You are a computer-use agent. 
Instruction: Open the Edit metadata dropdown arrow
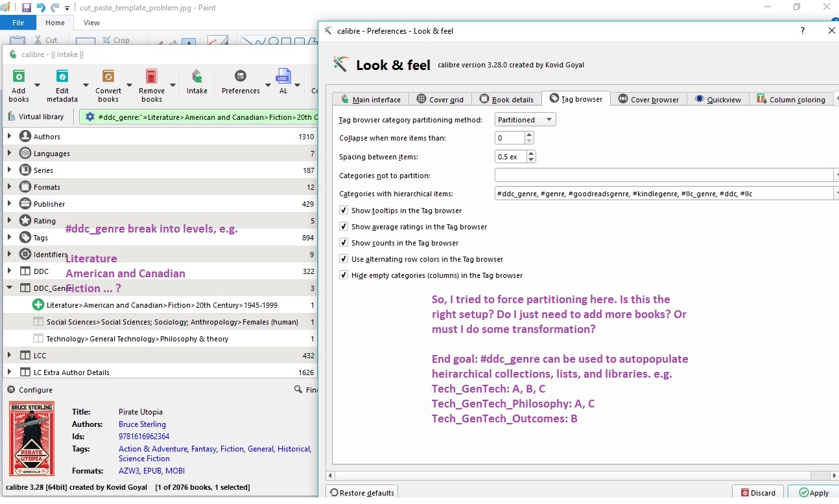86,85
